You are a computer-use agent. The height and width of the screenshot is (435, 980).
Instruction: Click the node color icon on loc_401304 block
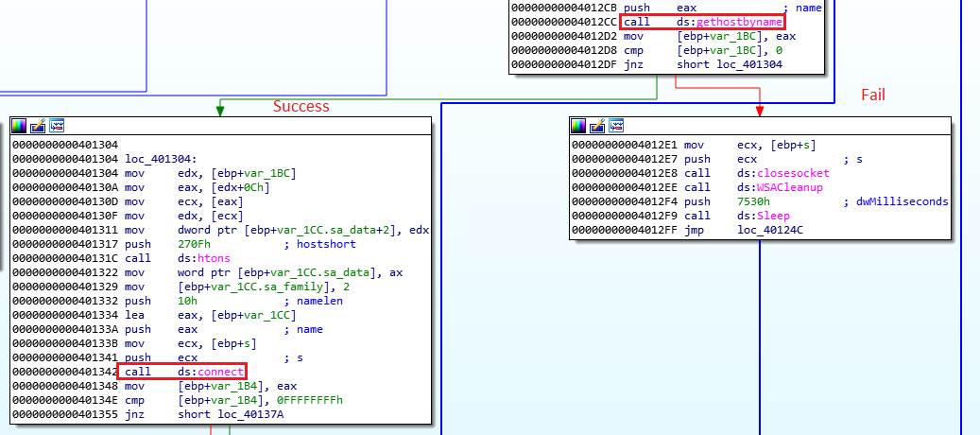(x=19, y=126)
